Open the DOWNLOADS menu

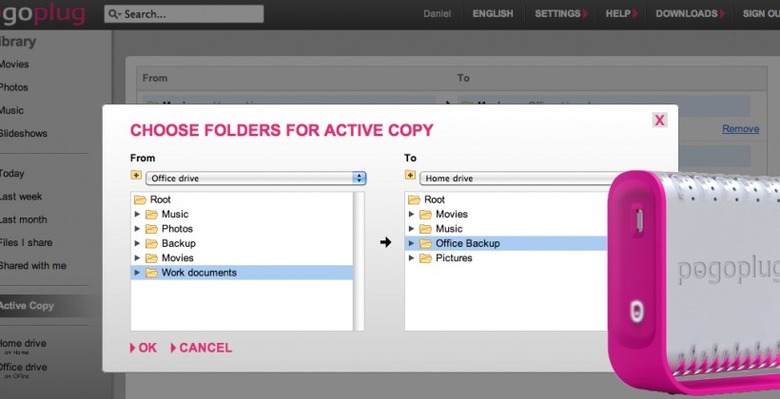tap(689, 14)
